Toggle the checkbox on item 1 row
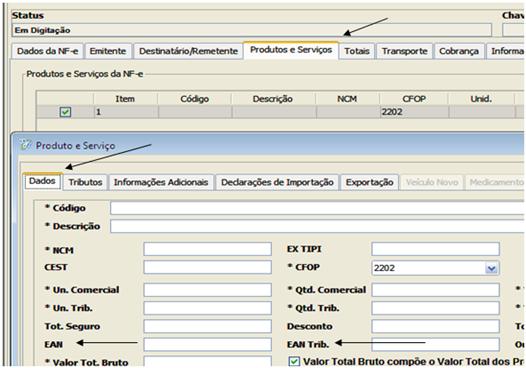Screen dimensions: 526x368 click(65, 112)
